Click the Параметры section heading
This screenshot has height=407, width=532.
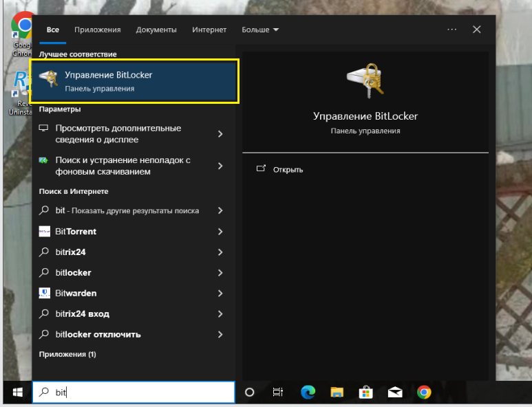tap(60, 109)
